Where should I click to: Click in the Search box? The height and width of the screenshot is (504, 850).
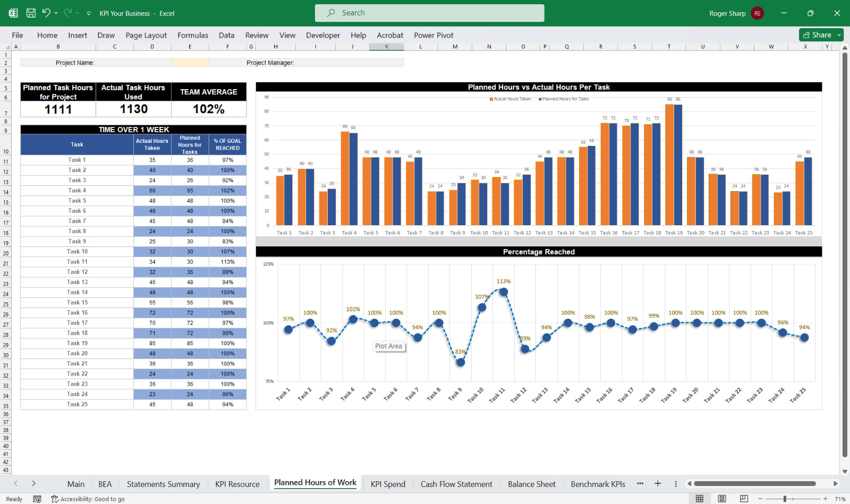click(x=429, y=13)
